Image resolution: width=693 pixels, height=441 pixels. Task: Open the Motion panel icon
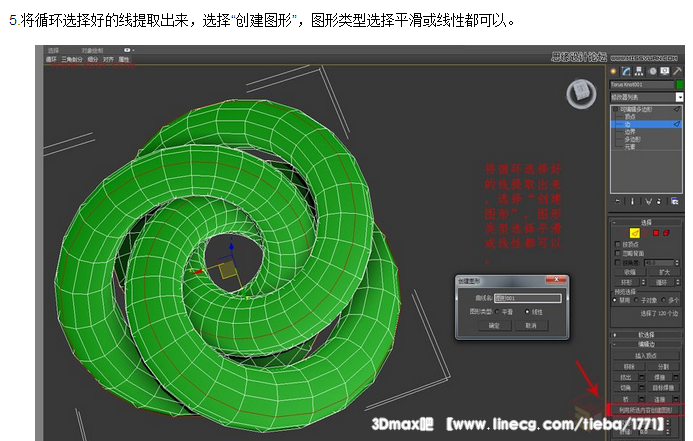coord(653,71)
